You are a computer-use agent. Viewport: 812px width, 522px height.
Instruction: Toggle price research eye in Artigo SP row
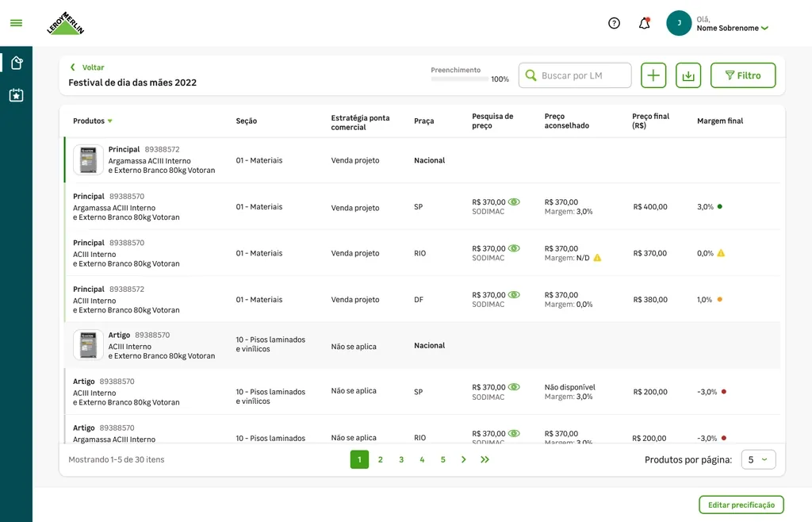514,387
